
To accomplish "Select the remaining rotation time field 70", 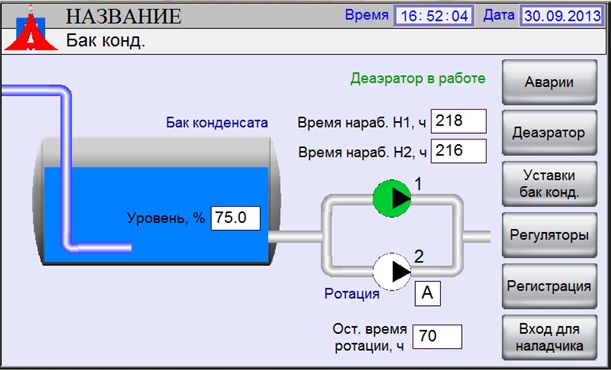I will coord(437,337).
